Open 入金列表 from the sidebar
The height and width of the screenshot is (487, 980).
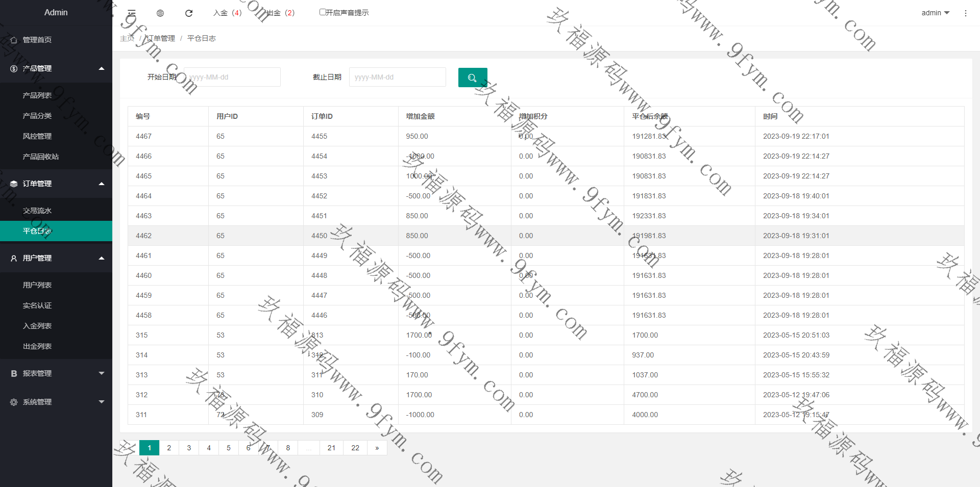coord(37,326)
